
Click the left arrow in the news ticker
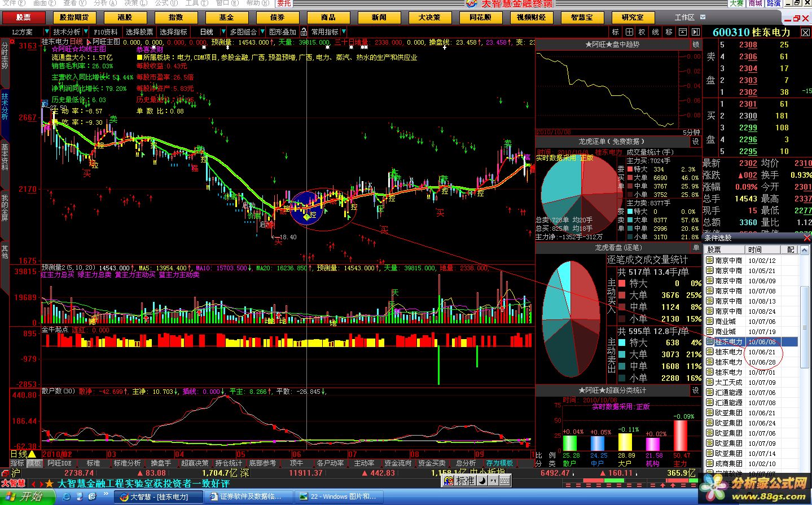33,484
